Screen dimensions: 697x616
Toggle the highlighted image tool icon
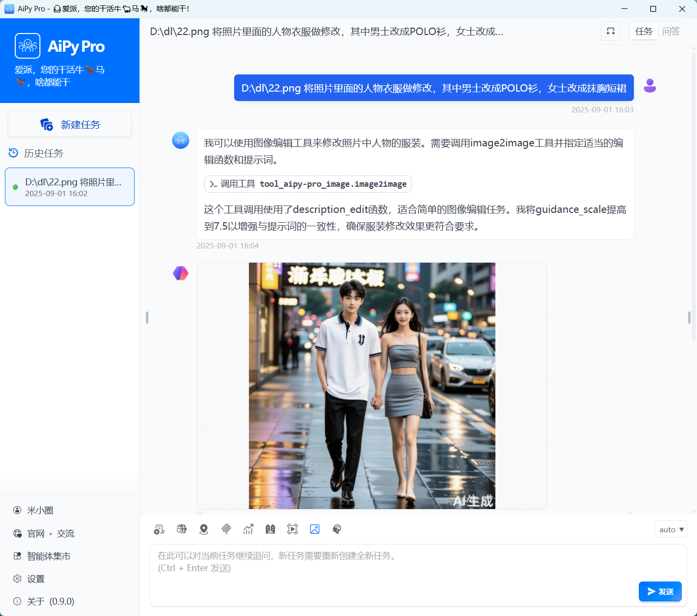[x=314, y=529]
